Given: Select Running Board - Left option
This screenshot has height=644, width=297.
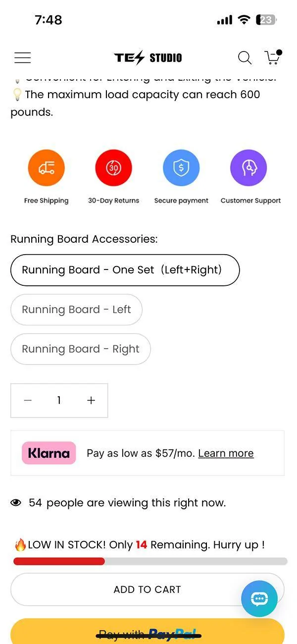Looking at the screenshot, I should pyautogui.click(x=76, y=310).
